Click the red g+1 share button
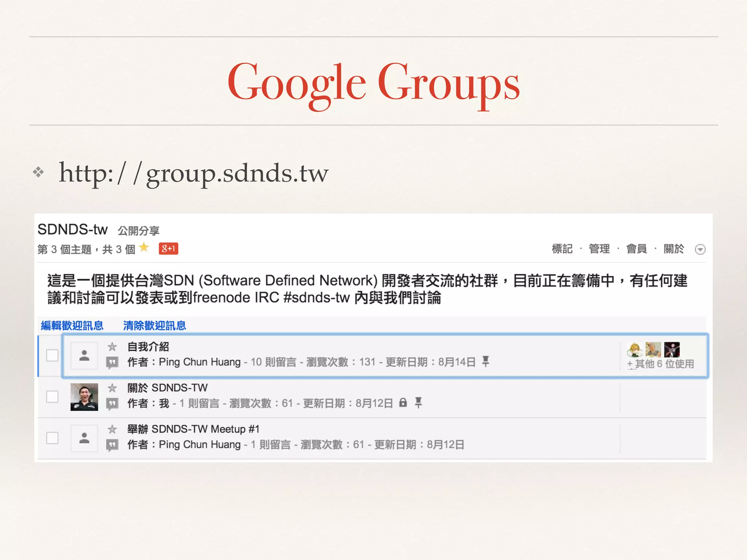This screenshot has height=560, width=747. [x=169, y=249]
